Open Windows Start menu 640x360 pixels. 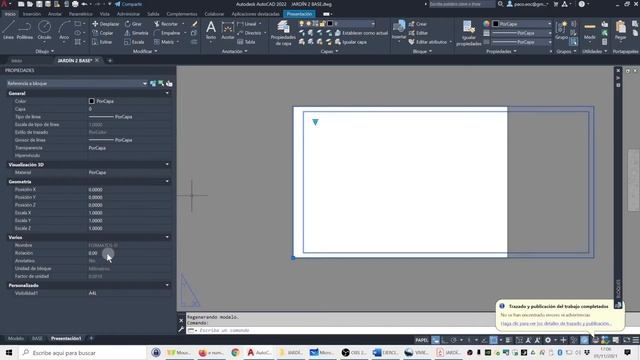tap(9, 353)
